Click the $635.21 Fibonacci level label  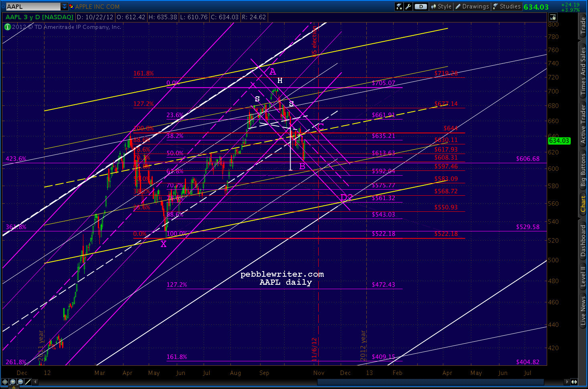[384, 136]
